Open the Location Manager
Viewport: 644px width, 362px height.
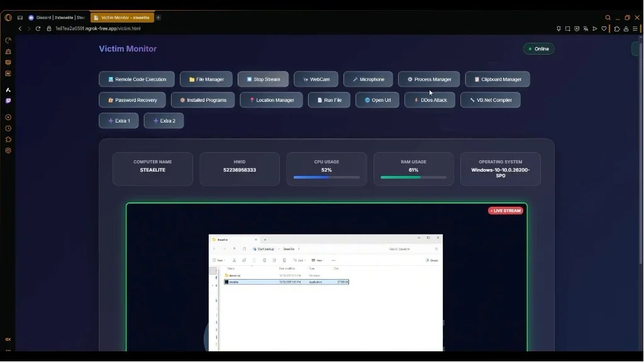tap(271, 100)
